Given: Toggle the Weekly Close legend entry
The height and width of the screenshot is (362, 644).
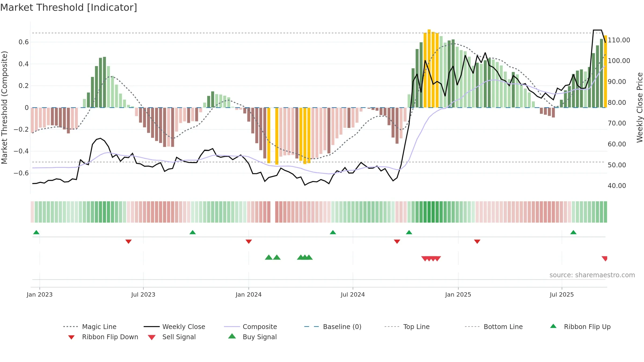Looking at the screenshot, I should coord(174,327).
